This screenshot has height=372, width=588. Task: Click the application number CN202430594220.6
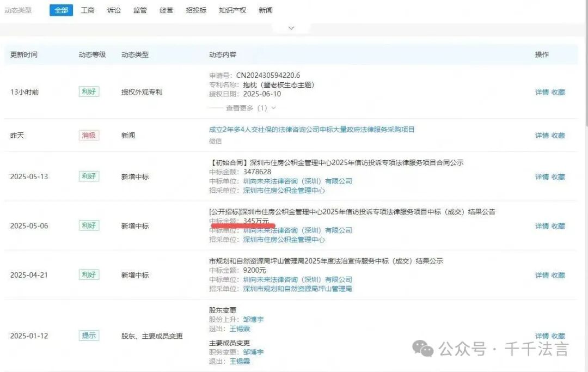pyautogui.click(x=268, y=75)
